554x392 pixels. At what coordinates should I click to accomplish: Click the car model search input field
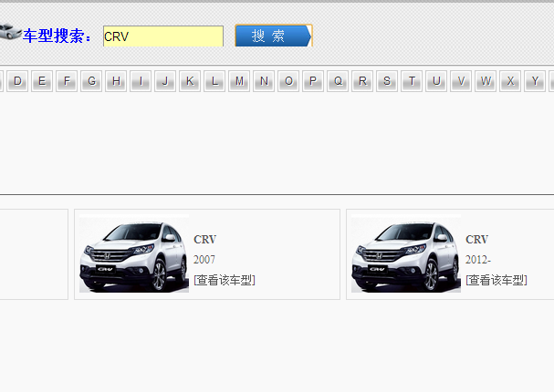[x=163, y=36]
